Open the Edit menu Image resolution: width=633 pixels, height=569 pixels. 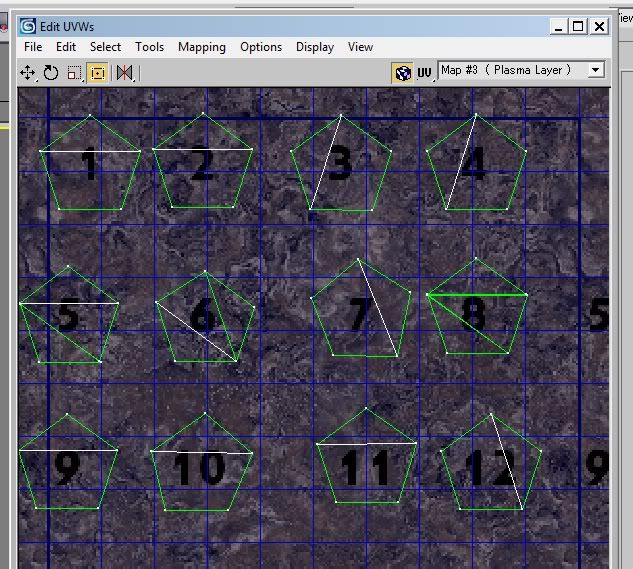[x=66, y=47]
